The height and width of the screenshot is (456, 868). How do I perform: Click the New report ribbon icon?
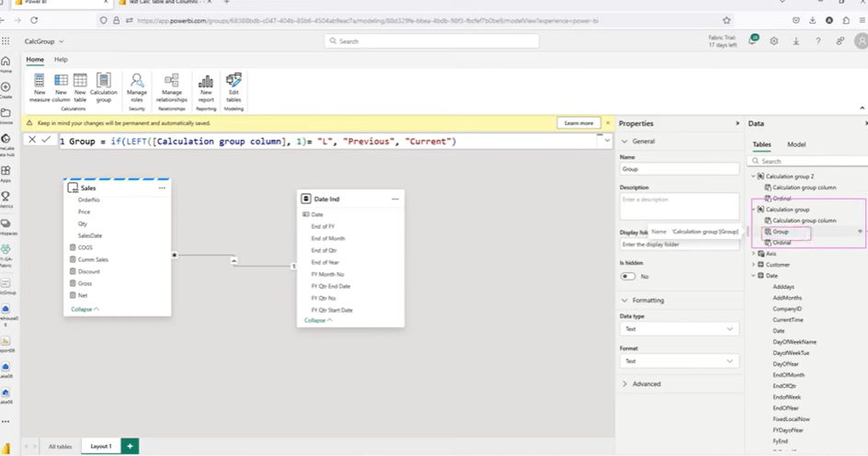click(x=206, y=87)
